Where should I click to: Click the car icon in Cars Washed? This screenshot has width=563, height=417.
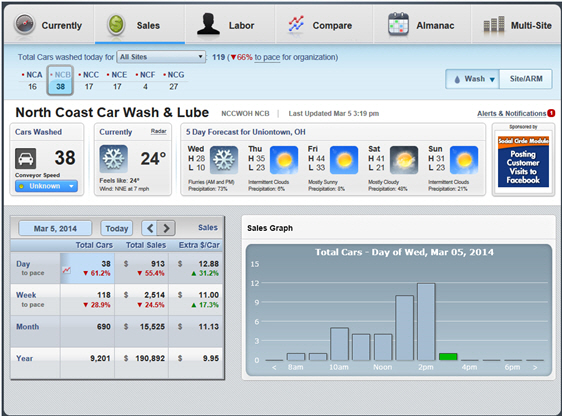[25, 158]
